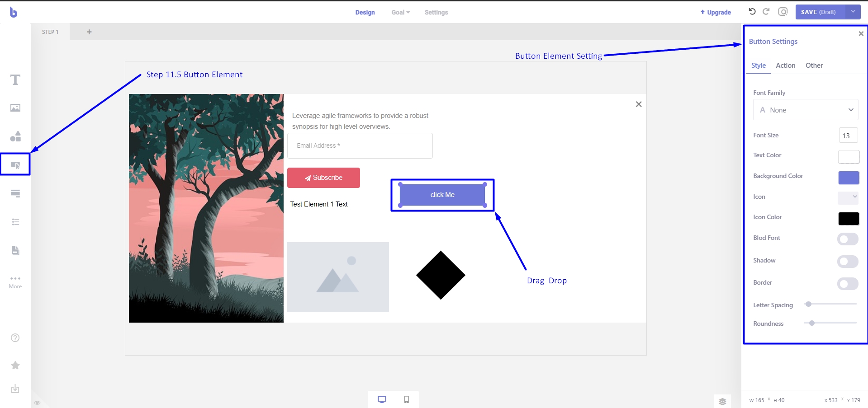The height and width of the screenshot is (408, 868).
Task: Switch to the Other tab
Action: 814,66
